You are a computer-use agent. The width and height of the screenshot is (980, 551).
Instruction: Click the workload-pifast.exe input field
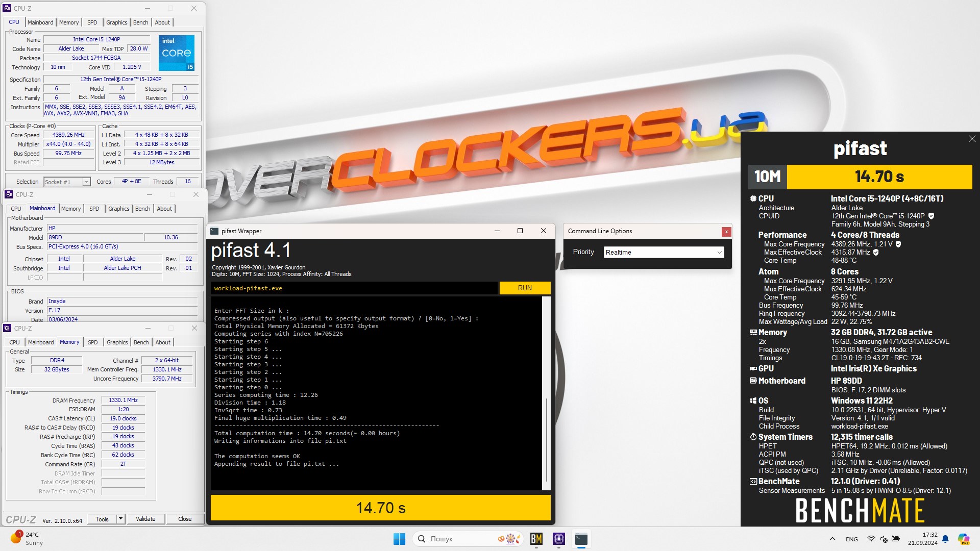[354, 288]
